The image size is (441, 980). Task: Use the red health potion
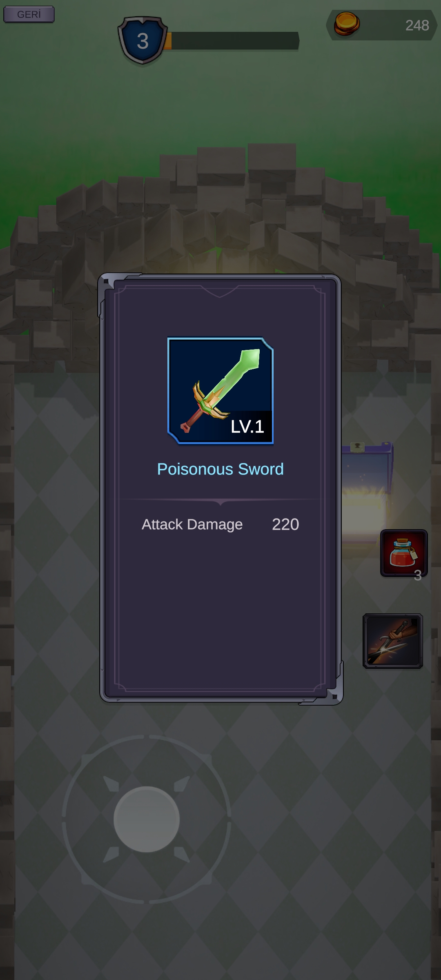[404, 553]
